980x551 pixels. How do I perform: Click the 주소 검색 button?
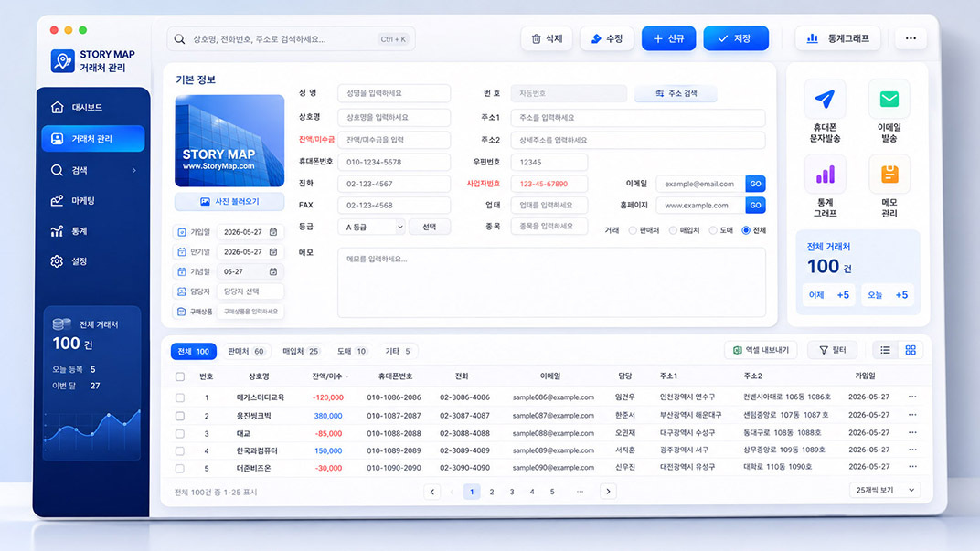click(x=676, y=94)
